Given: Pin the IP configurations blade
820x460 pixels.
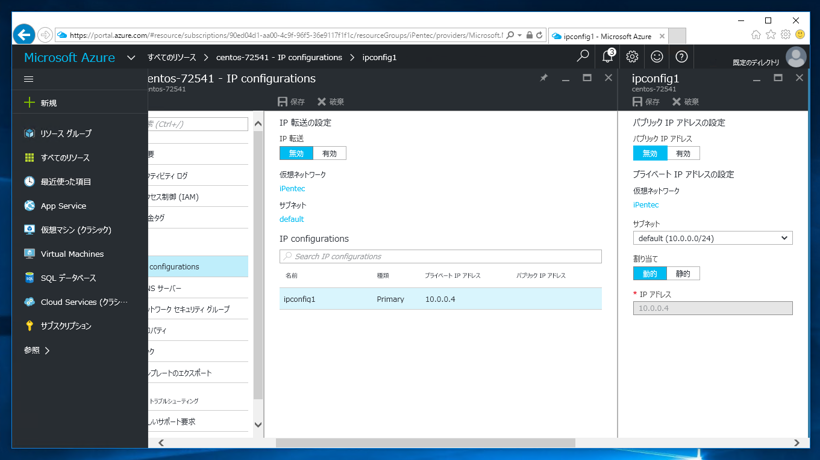Looking at the screenshot, I should point(544,78).
